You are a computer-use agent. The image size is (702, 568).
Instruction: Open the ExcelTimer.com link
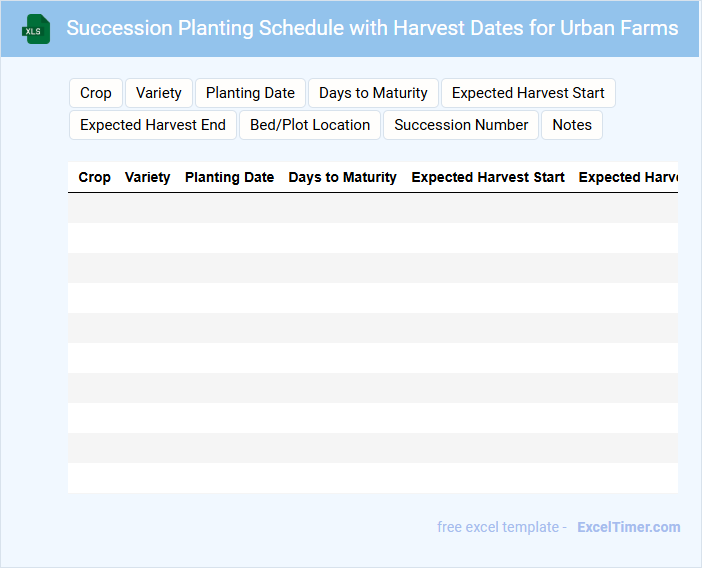pyautogui.click(x=628, y=527)
